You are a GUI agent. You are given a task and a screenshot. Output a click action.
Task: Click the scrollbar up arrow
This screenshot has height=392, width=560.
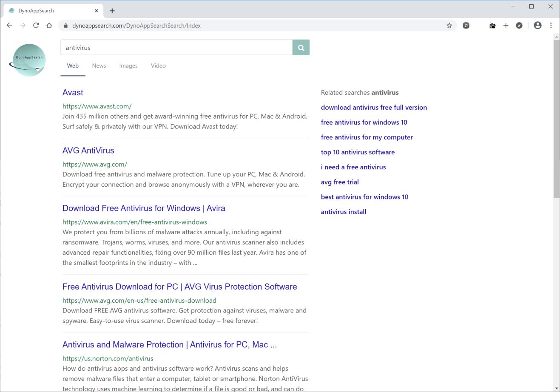pyautogui.click(x=557, y=37)
